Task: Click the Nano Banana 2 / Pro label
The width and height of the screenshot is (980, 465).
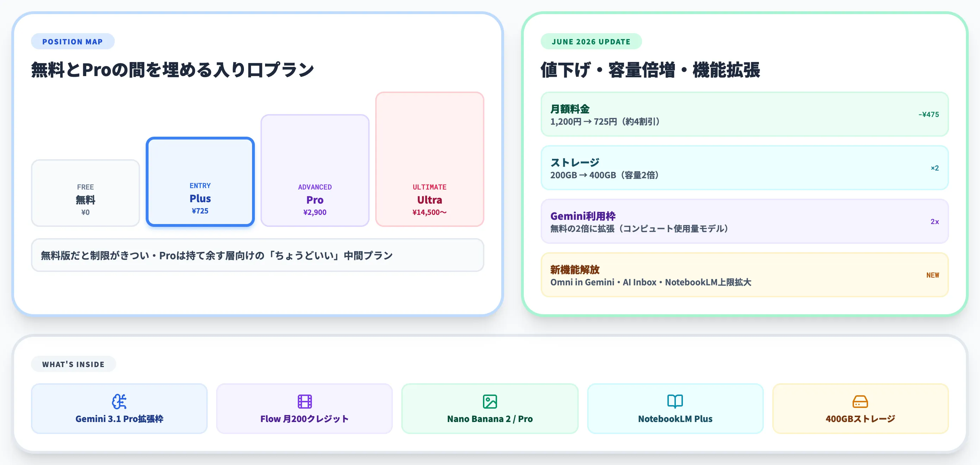Action: coord(490,418)
